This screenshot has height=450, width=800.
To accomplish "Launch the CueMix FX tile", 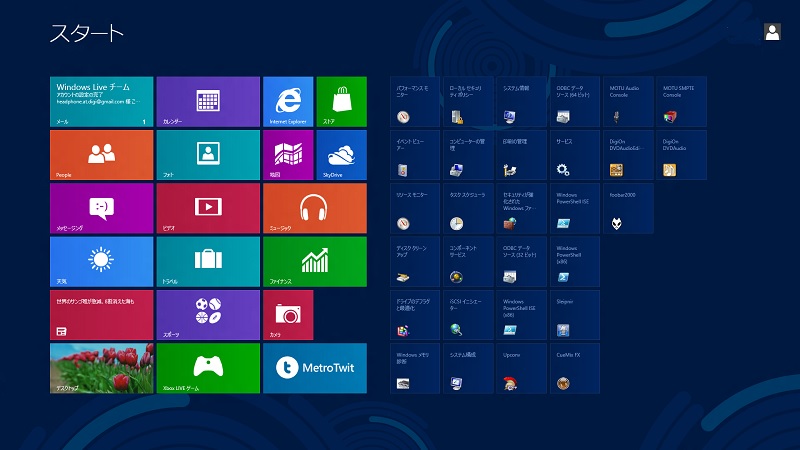I will point(575,368).
